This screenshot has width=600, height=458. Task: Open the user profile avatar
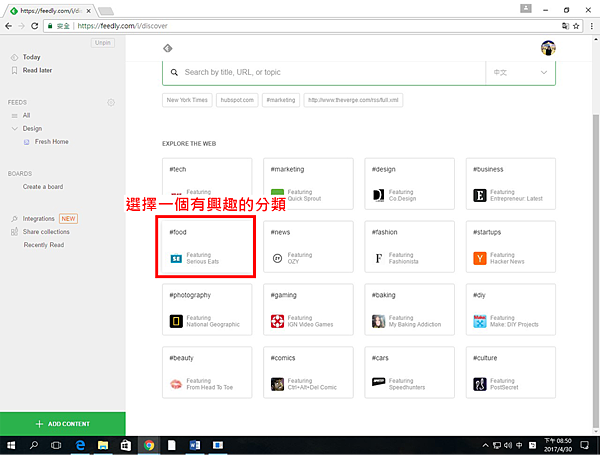pyautogui.click(x=548, y=48)
